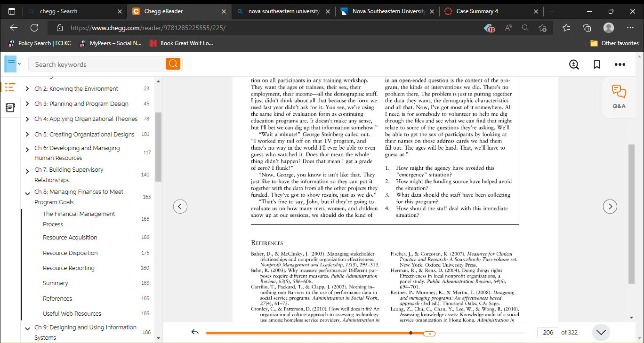The image size is (644, 343).
Task: Open the Other favorites folder
Action: pos(615,43)
